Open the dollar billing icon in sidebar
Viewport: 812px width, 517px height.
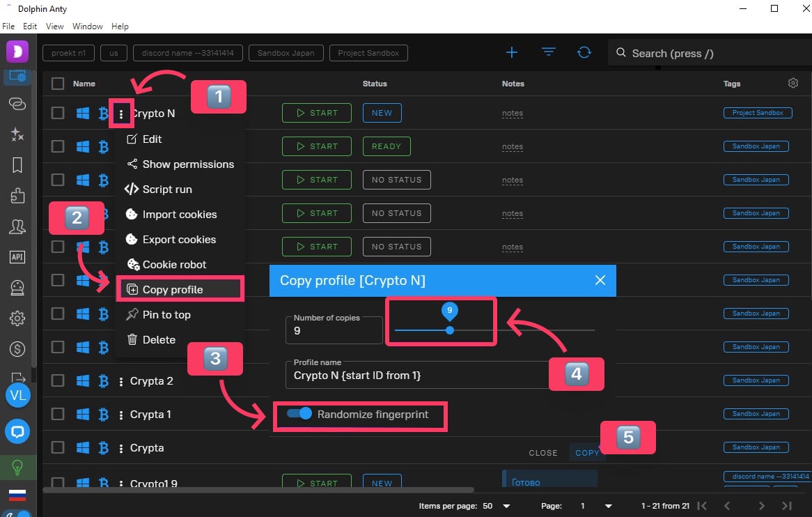(x=17, y=349)
